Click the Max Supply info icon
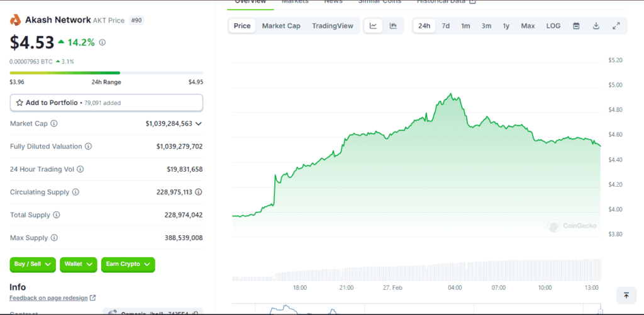This screenshot has width=644, height=315. click(54, 238)
